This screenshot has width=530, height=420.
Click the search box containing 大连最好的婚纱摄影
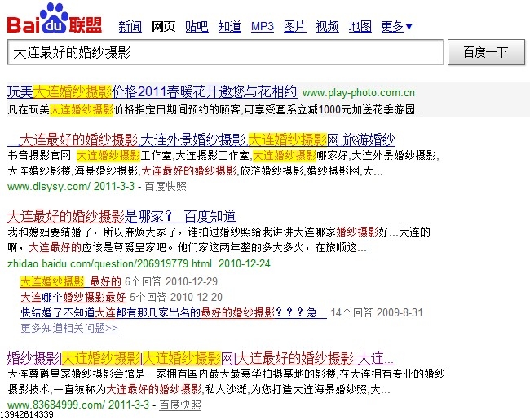[x=225, y=52]
